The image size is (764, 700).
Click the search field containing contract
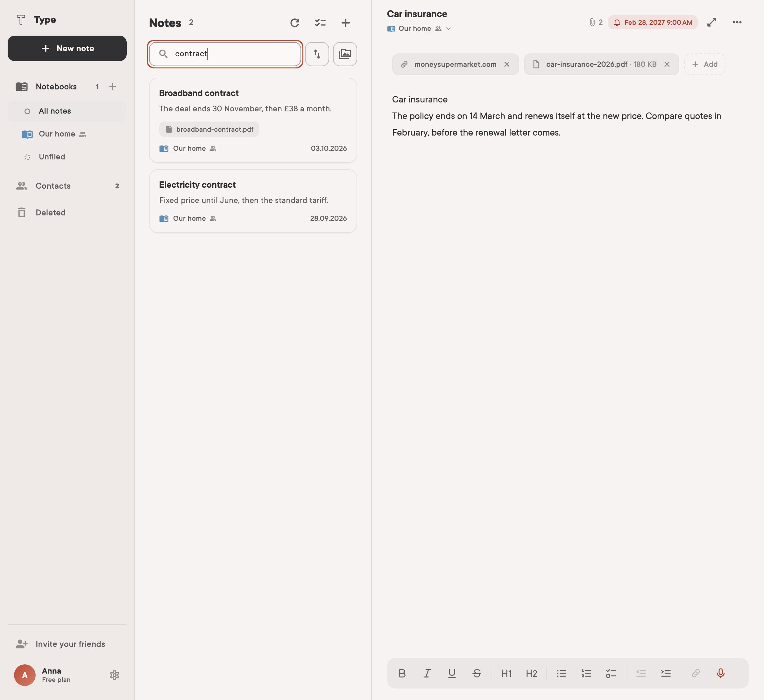point(225,54)
